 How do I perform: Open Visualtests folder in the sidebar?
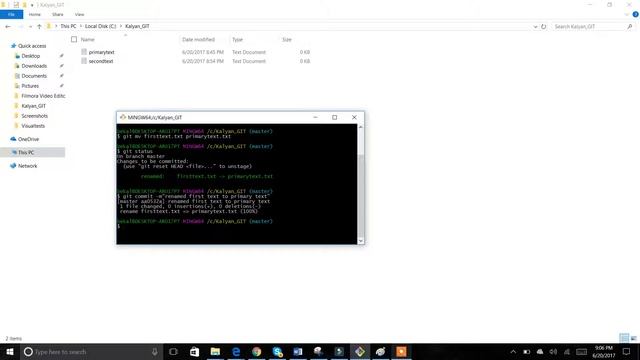[33, 126]
